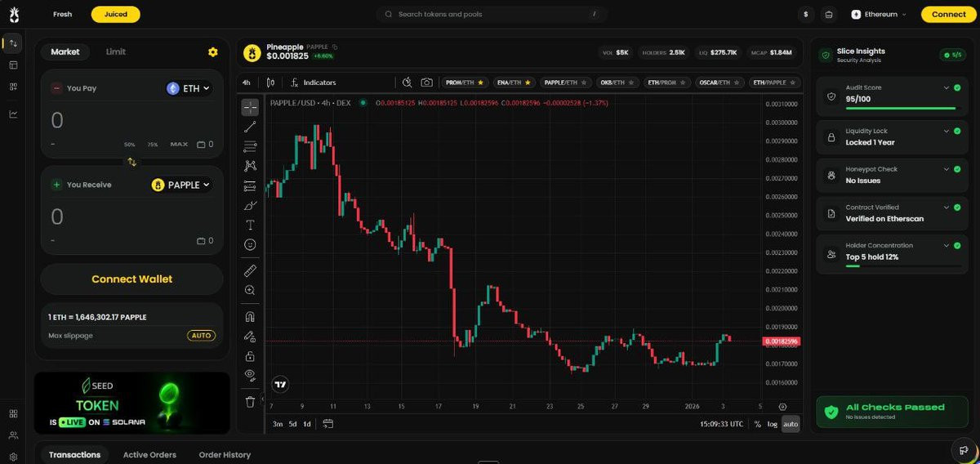This screenshot has width=980, height=464.
Task: Open the Fibonacci retracement tool
Action: [250, 146]
